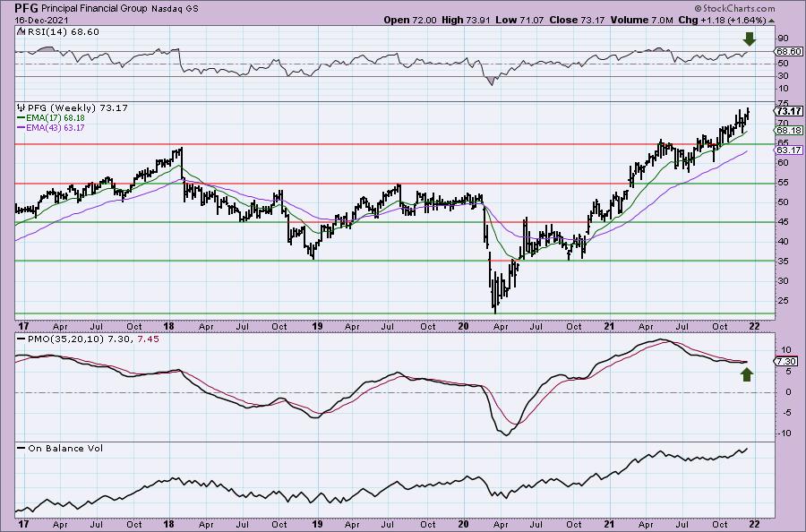Click the 68.60 RSI value tag on the right axis
Viewport: 806px width, 532px height.
(789, 51)
